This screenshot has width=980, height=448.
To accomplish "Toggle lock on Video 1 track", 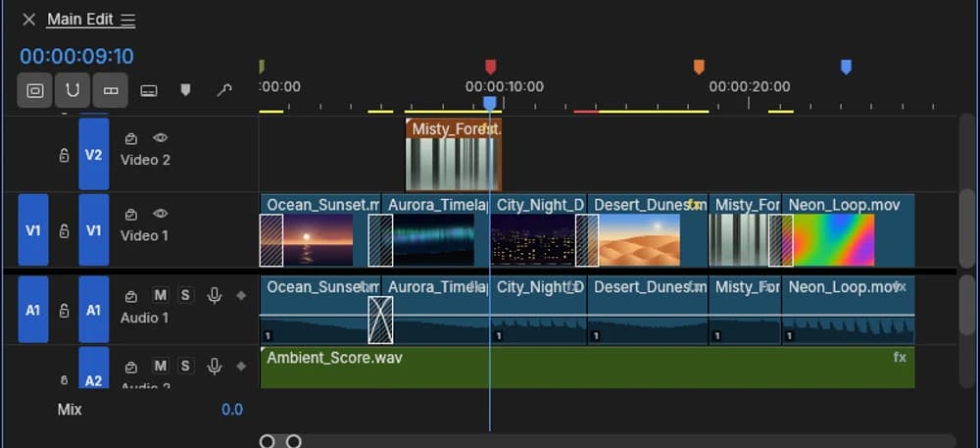I will (x=64, y=231).
